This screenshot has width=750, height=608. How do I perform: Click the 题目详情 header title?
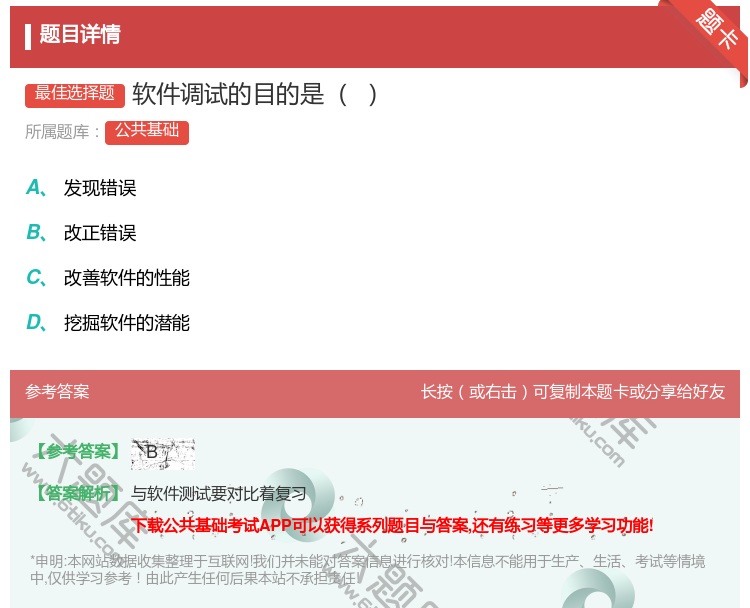[x=80, y=34]
